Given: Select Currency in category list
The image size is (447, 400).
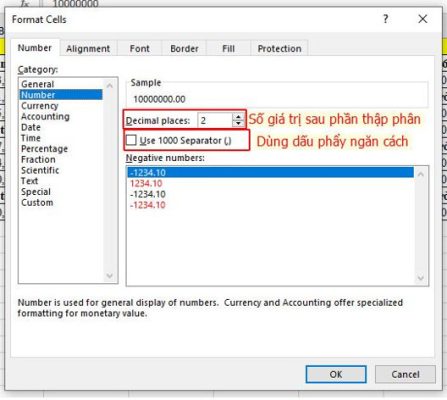Looking at the screenshot, I should click(x=40, y=106).
